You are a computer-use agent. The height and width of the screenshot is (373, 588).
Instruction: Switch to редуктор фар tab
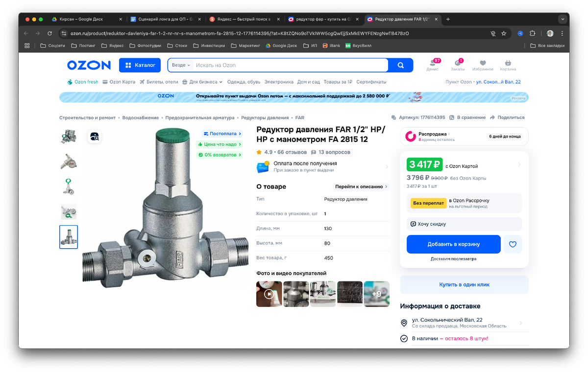click(x=323, y=19)
